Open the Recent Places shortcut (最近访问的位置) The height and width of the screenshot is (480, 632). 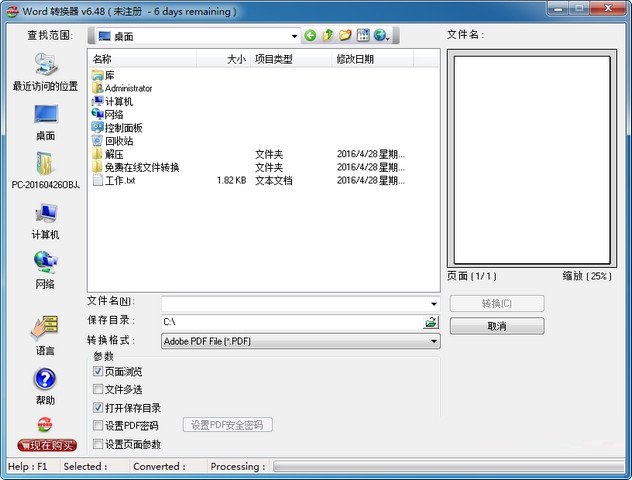pos(45,72)
